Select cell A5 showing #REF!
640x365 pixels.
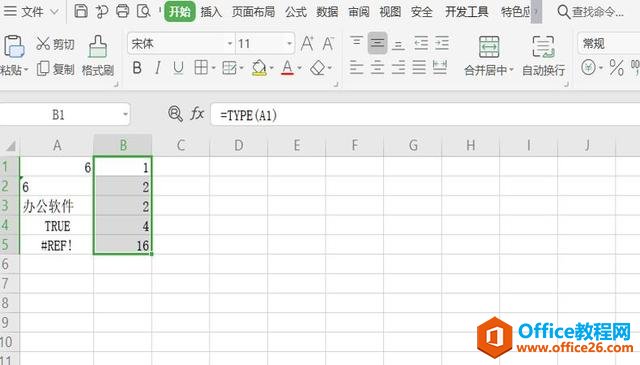tap(57, 245)
